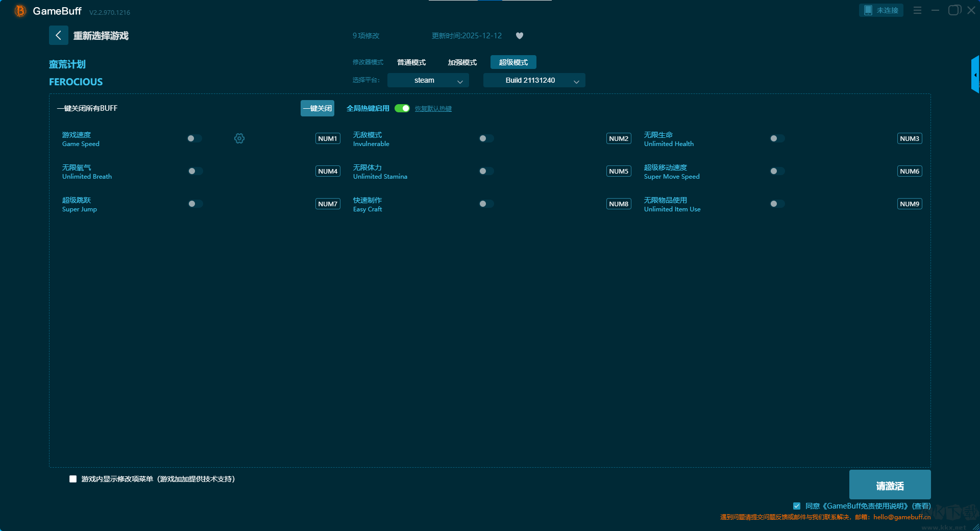
Task: Click the heart favorite icon
Action: pos(519,36)
